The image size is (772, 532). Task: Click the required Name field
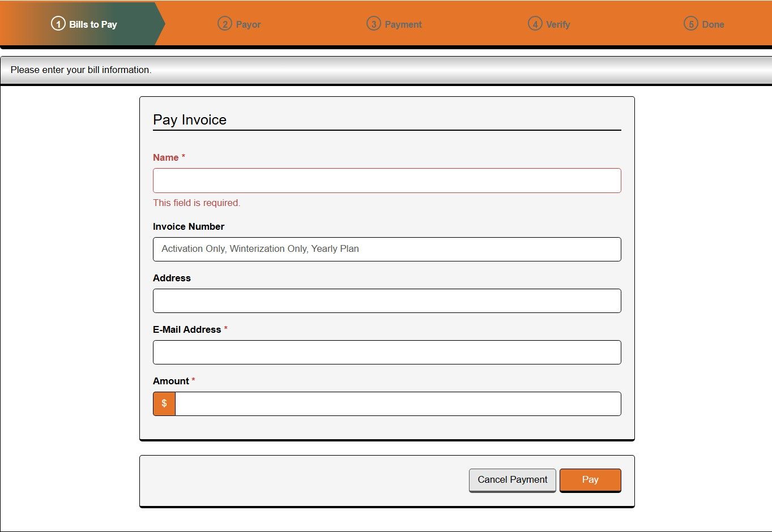[x=387, y=180]
